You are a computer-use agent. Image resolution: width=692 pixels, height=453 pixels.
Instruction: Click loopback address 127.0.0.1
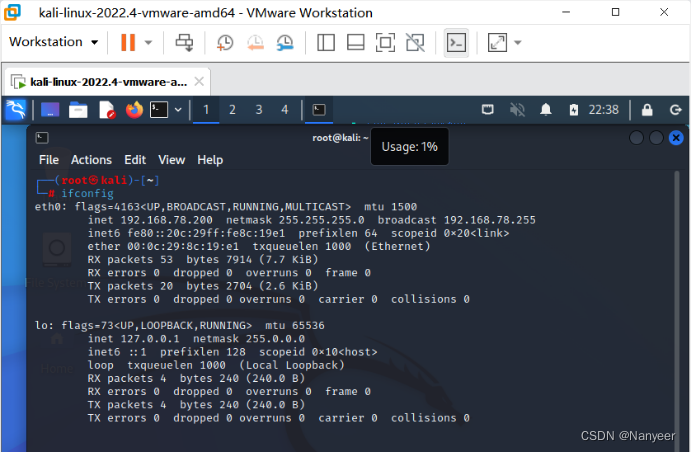pos(150,339)
